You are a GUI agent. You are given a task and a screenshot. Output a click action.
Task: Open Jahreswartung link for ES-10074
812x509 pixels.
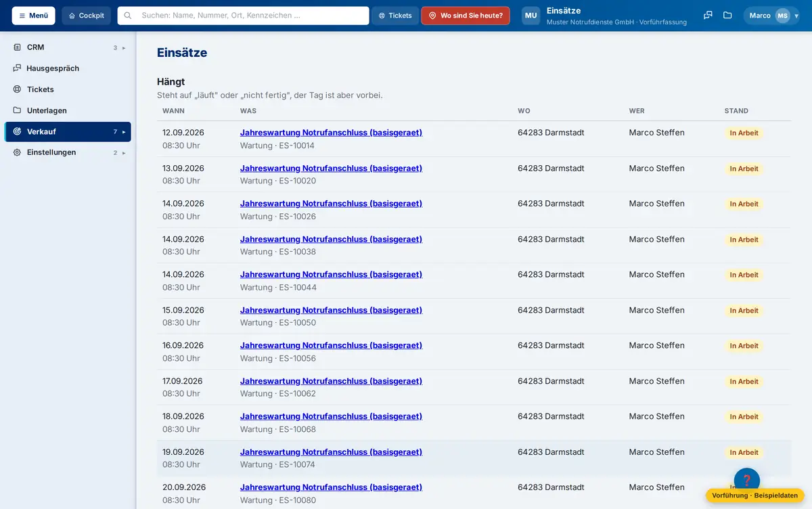pos(331,452)
